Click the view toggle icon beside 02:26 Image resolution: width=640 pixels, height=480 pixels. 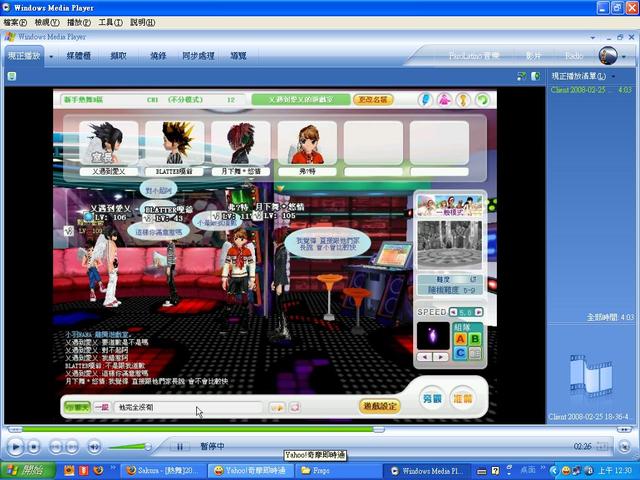click(603, 446)
